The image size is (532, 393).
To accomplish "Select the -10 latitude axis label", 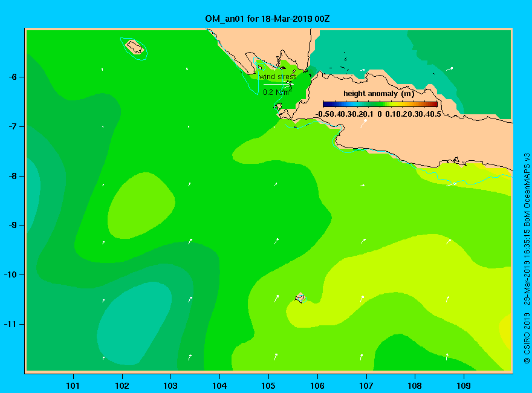I will click(x=10, y=274).
